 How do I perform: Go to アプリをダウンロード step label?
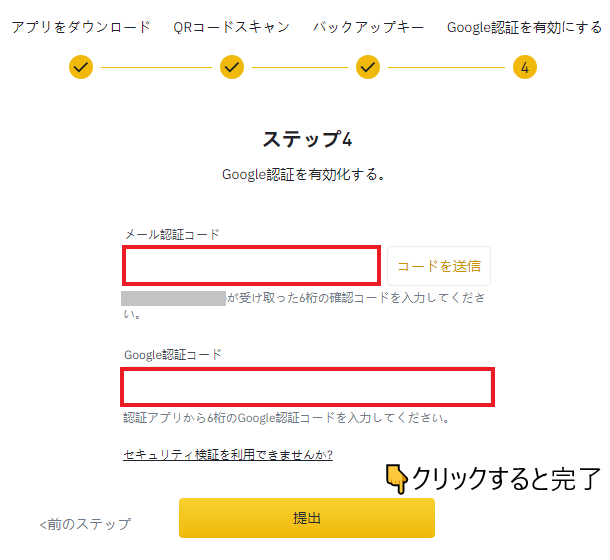click(x=81, y=27)
